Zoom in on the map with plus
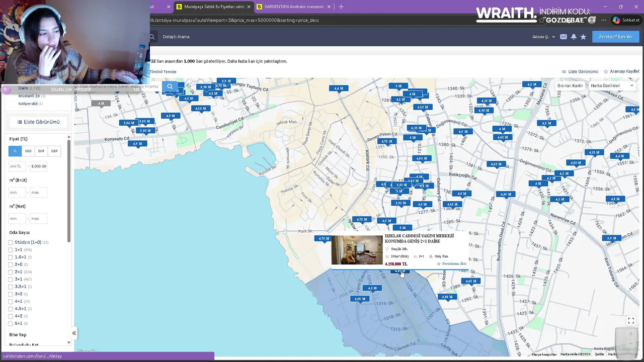 pos(631,334)
